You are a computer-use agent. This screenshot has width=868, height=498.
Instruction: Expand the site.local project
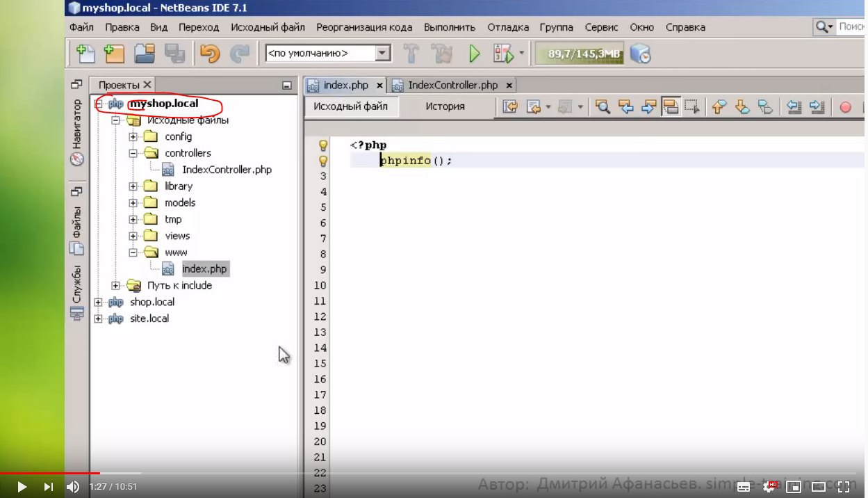99,319
